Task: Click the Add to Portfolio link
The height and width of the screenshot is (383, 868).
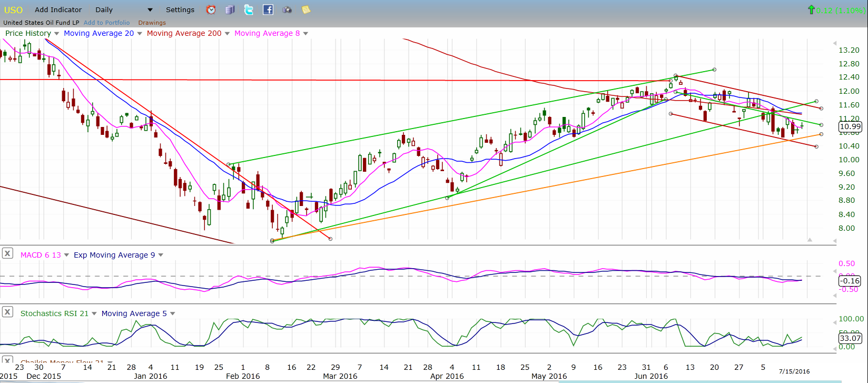Action: [x=106, y=23]
